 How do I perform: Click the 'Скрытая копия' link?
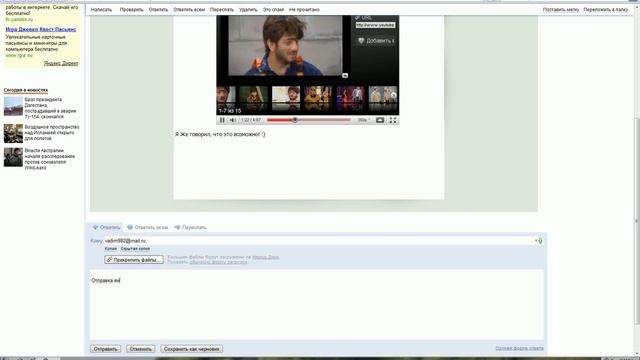(135, 249)
